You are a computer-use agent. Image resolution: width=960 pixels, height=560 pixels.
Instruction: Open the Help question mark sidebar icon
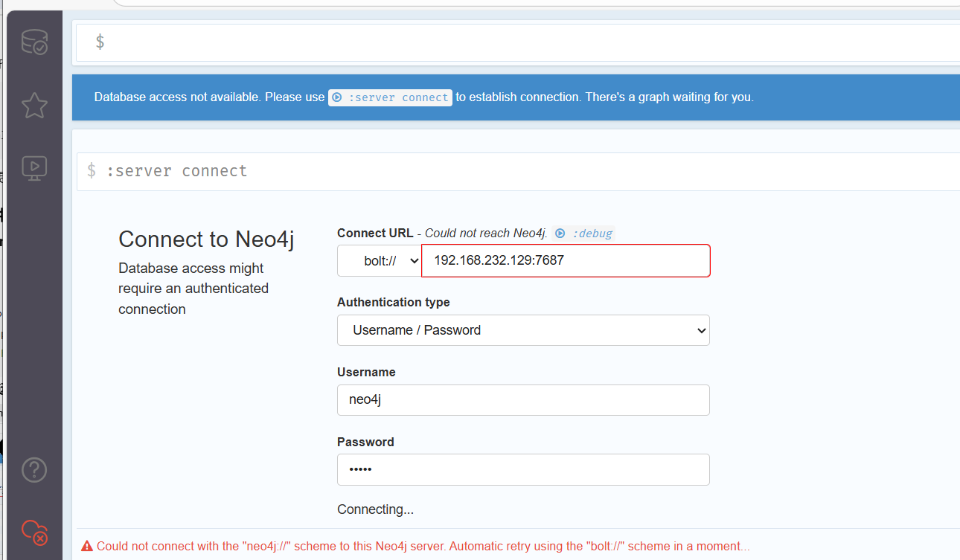[x=34, y=470]
